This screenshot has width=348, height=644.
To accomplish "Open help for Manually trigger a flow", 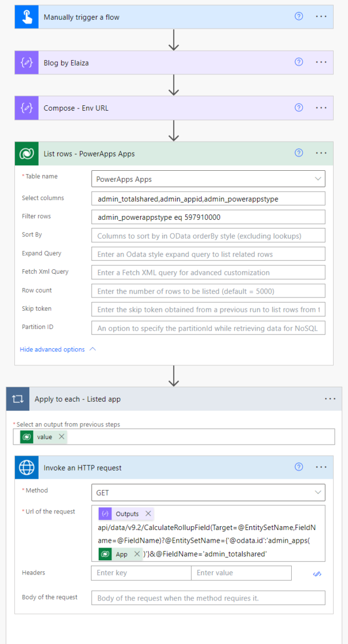I will coord(298,17).
